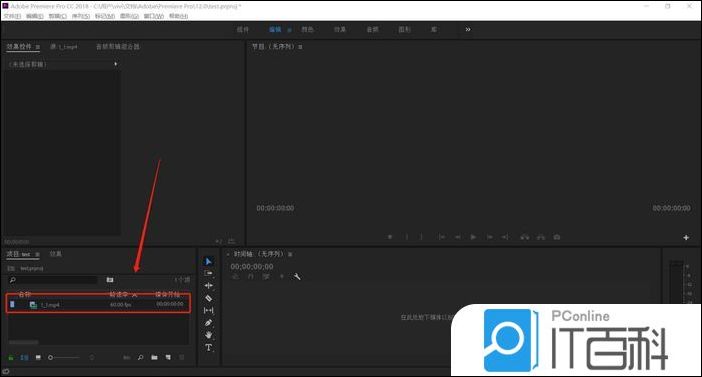This screenshot has width=702, height=377.
Task: Select the Selection arrow tool
Action: point(209,261)
